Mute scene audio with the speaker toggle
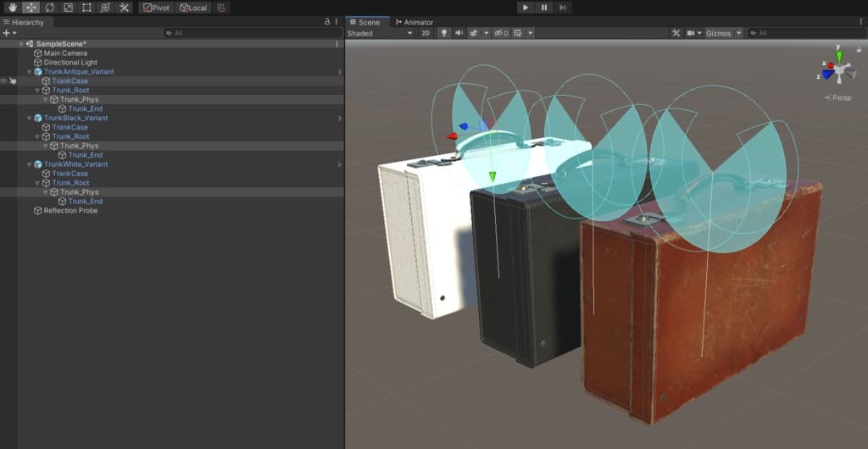 point(459,33)
